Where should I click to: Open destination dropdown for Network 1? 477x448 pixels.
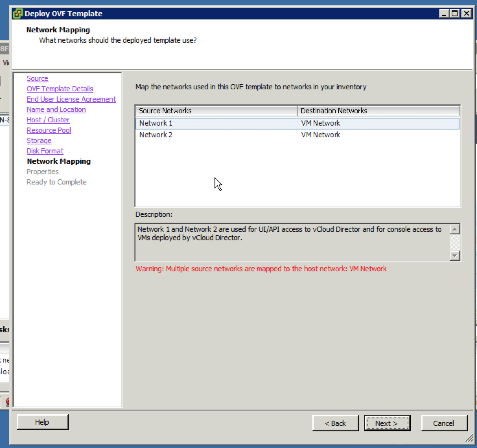point(378,123)
